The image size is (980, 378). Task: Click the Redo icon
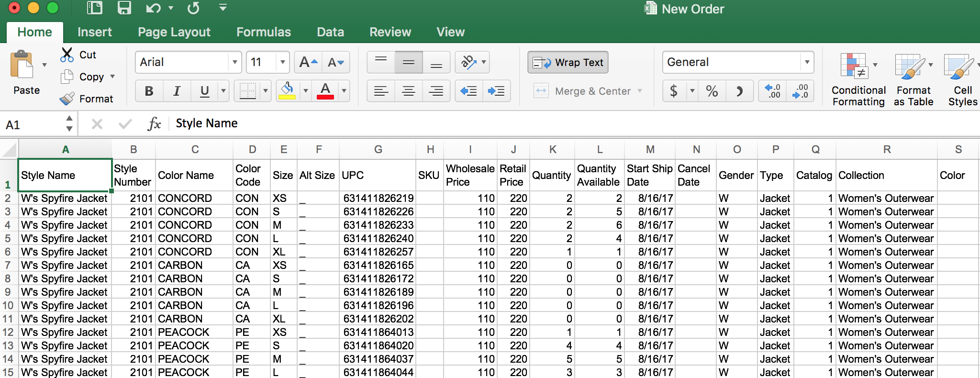tap(193, 8)
